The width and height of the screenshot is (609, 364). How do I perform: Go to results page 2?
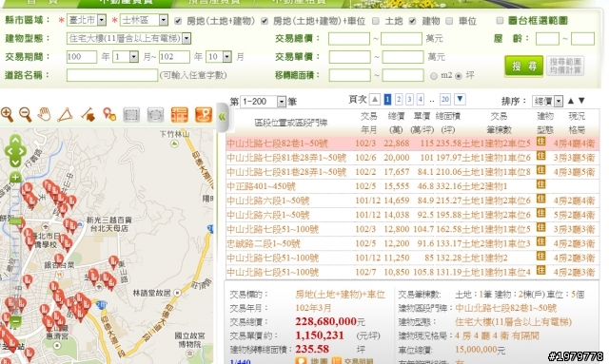tap(399, 100)
